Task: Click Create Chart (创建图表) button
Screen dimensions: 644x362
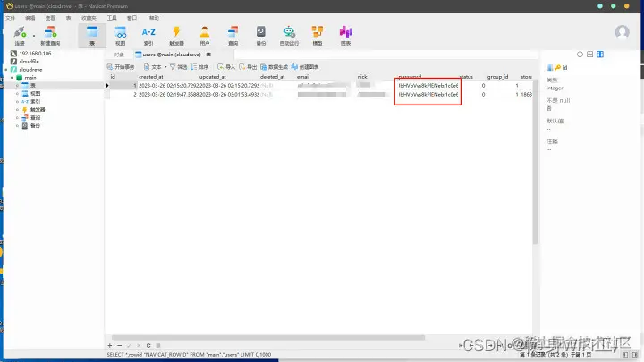Action: pyautogui.click(x=305, y=67)
